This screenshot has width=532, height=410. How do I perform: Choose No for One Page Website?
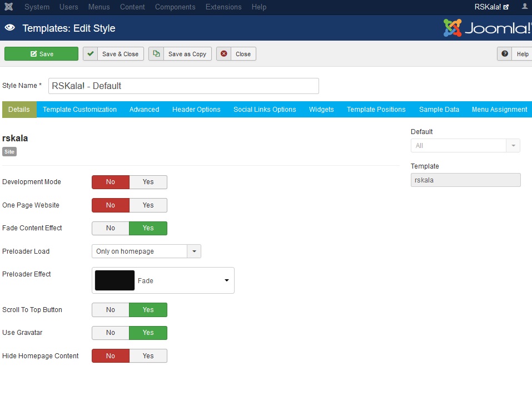tap(111, 205)
